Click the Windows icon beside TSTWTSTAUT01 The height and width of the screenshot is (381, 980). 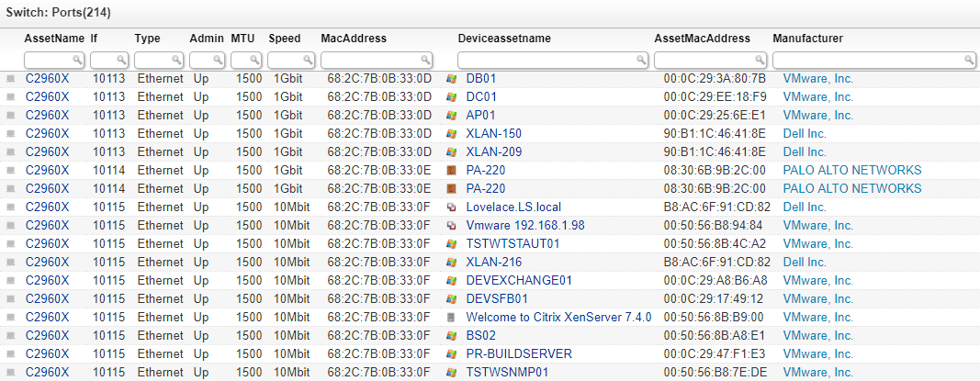click(451, 243)
